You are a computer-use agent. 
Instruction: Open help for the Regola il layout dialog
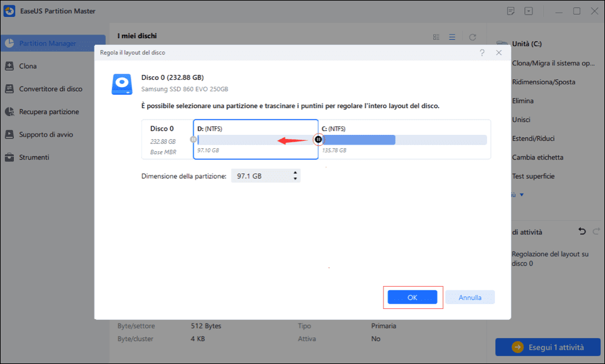(x=482, y=53)
